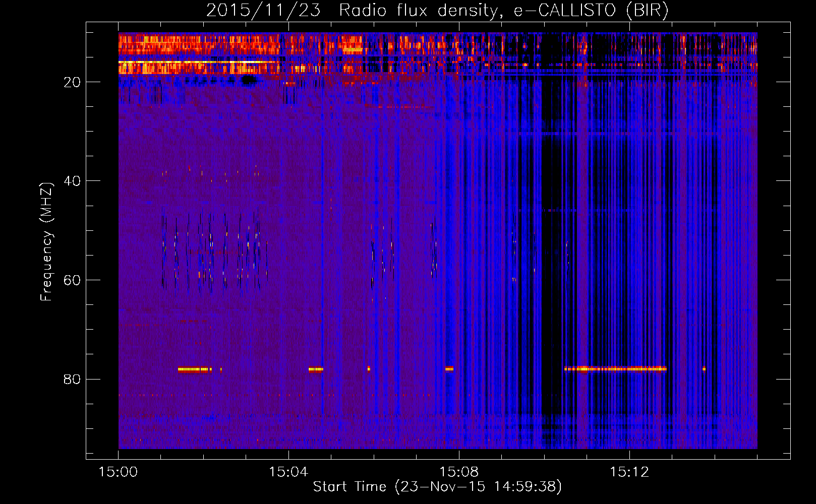Click the '20' frequency tick label
This screenshot has width=816, height=504.
(x=72, y=82)
